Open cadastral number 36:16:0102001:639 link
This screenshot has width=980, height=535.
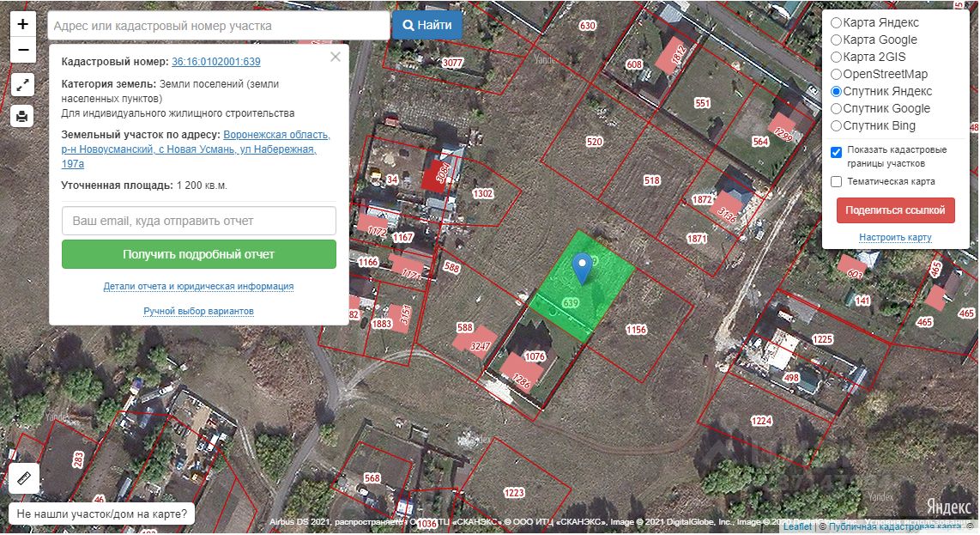[x=216, y=61]
